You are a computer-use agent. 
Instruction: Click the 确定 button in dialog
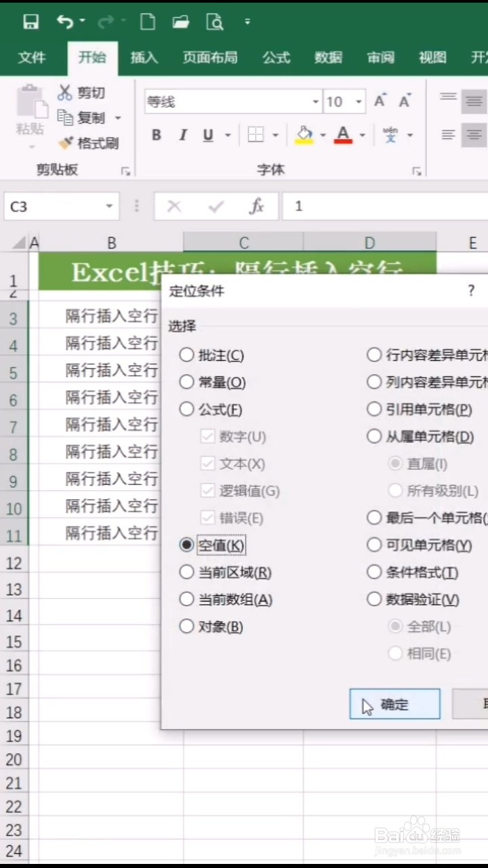pyautogui.click(x=395, y=705)
